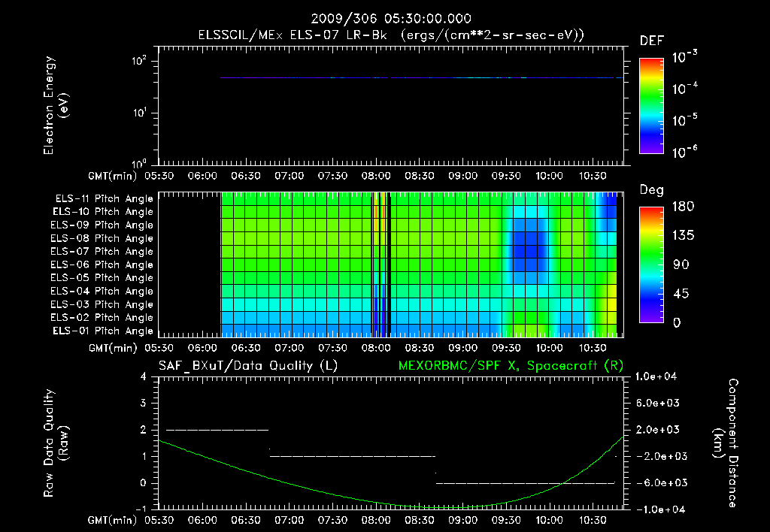Click the DEF color bar
The width and height of the screenshot is (770, 532).
[651, 106]
